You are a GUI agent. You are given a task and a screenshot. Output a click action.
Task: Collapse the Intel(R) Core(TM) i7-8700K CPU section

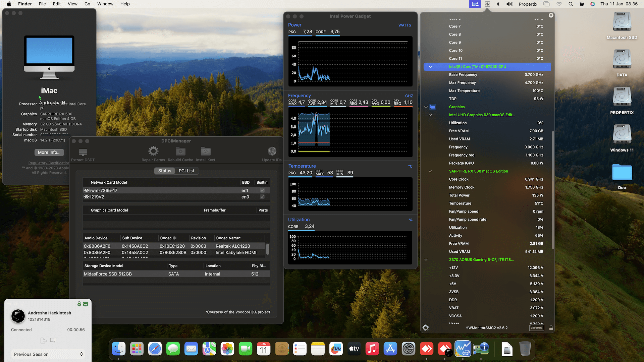click(430, 67)
